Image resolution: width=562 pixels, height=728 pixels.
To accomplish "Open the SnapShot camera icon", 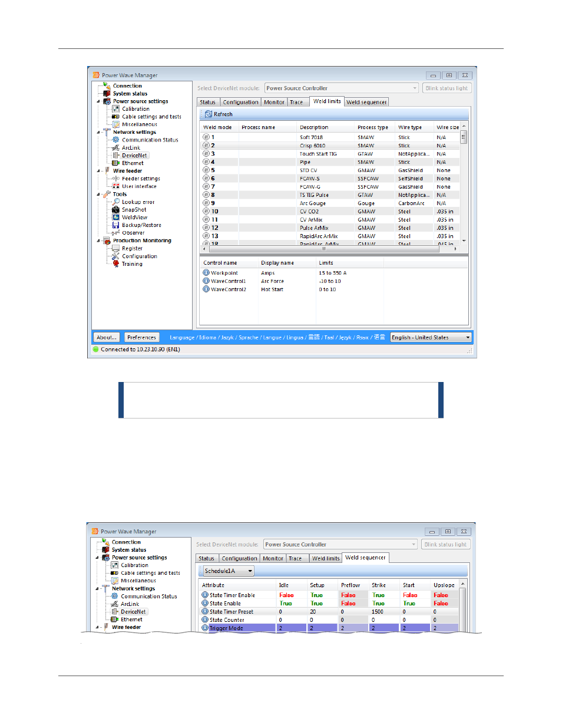I will pyautogui.click(x=115, y=209).
